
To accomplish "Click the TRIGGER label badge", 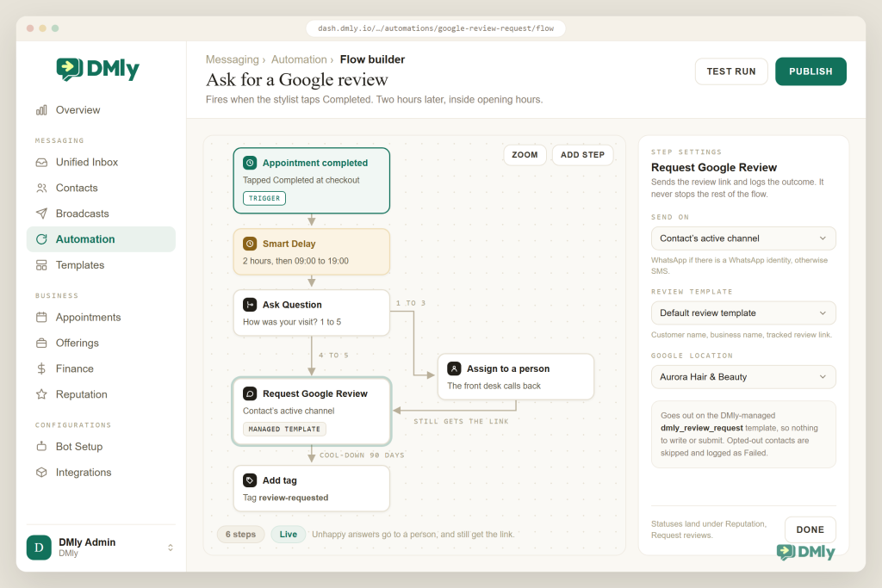I will coord(264,198).
